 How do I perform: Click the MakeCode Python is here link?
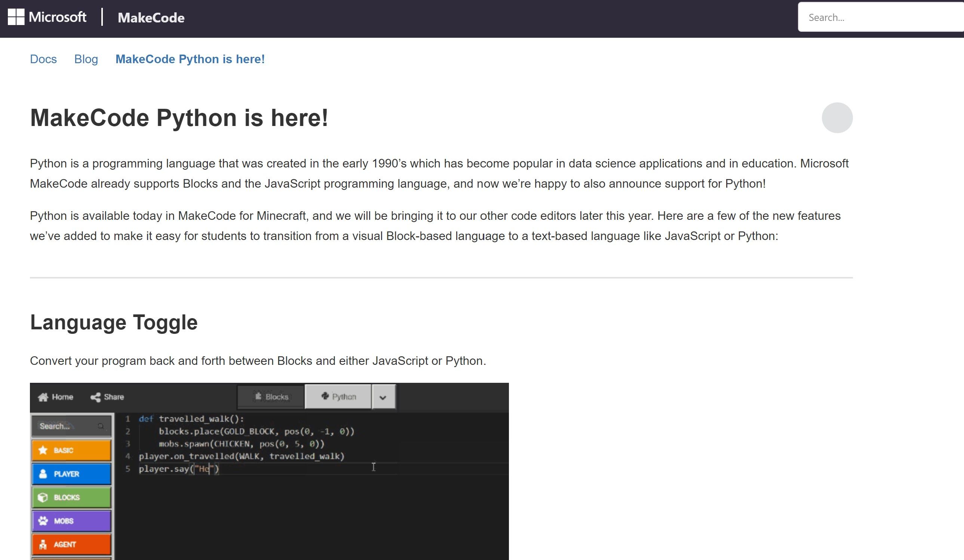[x=190, y=59]
